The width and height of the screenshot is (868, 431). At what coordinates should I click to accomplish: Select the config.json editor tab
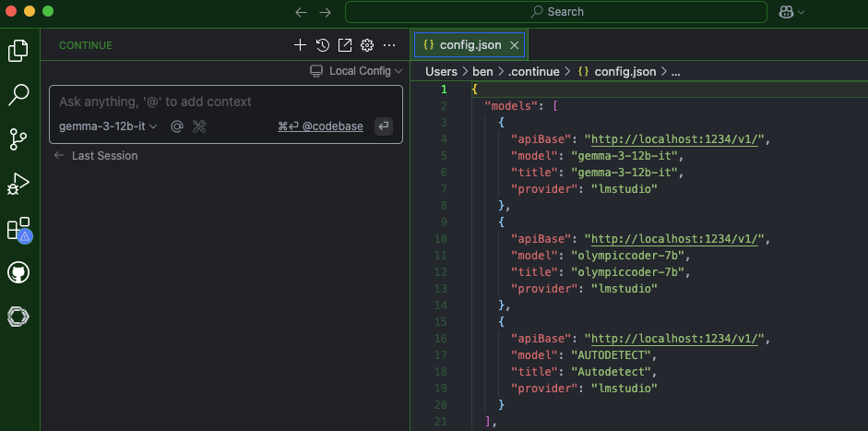click(469, 44)
